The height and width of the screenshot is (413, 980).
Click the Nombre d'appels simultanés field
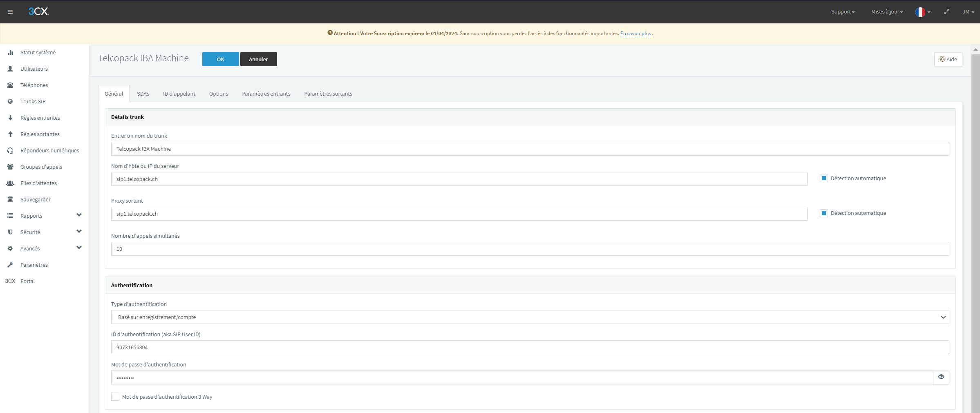click(530, 249)
